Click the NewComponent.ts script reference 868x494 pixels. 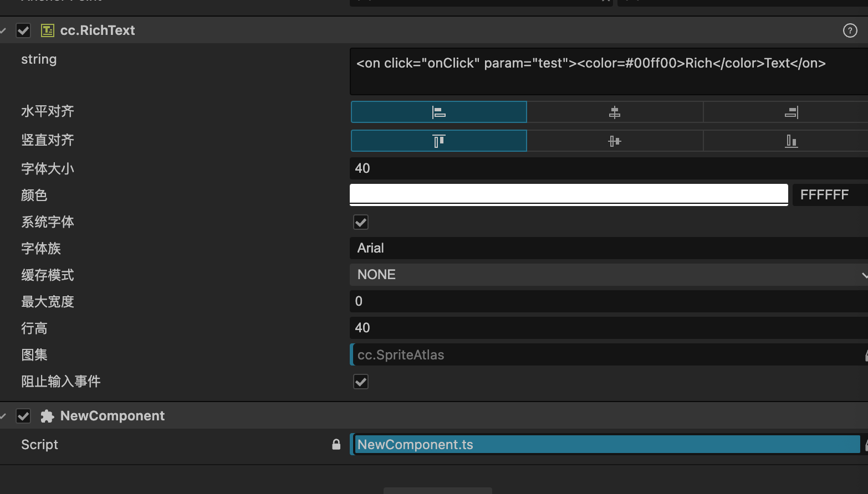[607, 444]
